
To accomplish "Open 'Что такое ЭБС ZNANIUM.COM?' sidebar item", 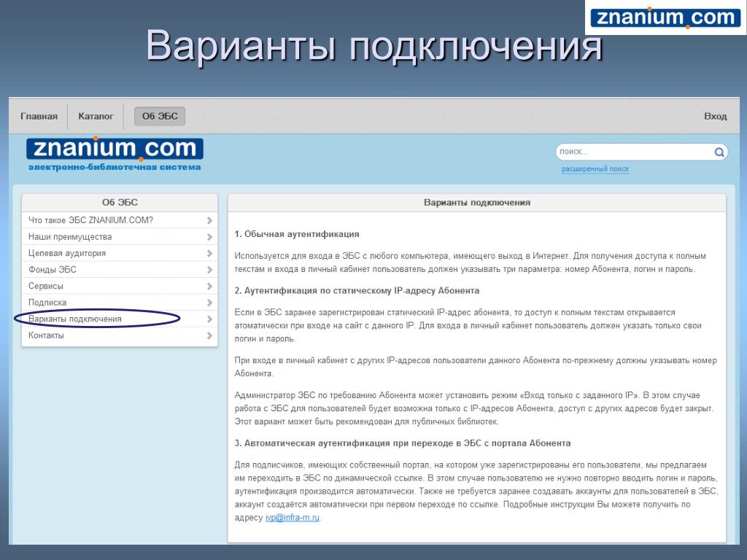I will 120,220.
